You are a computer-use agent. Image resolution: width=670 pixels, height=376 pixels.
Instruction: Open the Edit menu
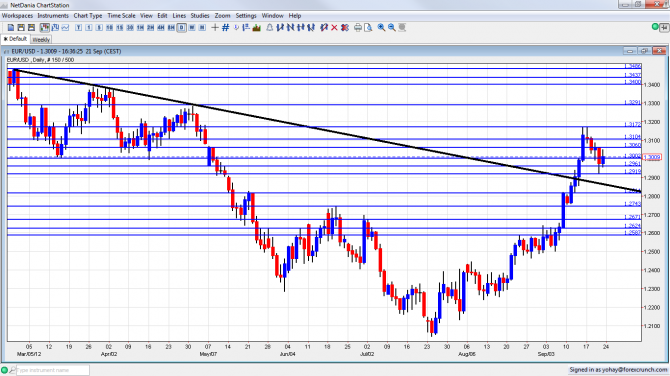point(162,15)
